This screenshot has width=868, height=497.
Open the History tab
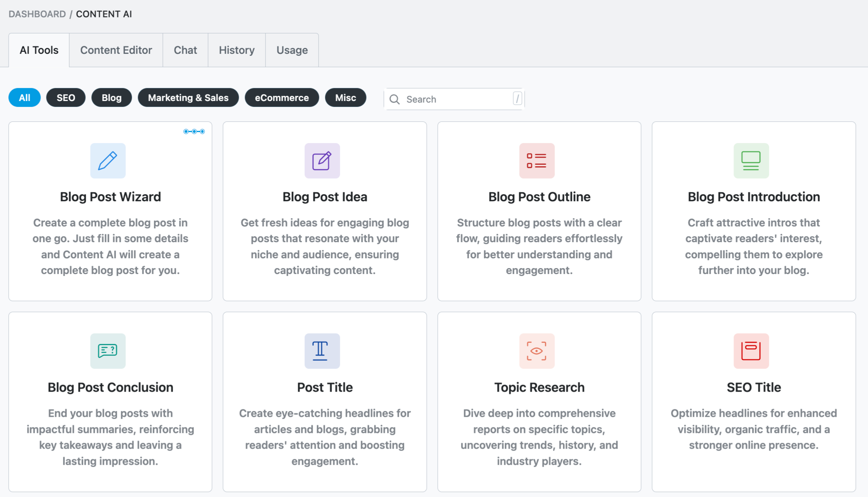[x=237, y=50]
